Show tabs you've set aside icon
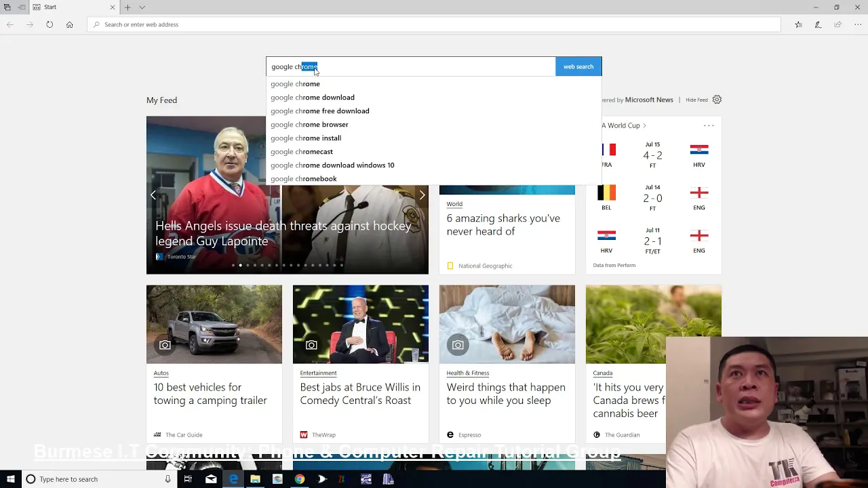 (7, 7)
